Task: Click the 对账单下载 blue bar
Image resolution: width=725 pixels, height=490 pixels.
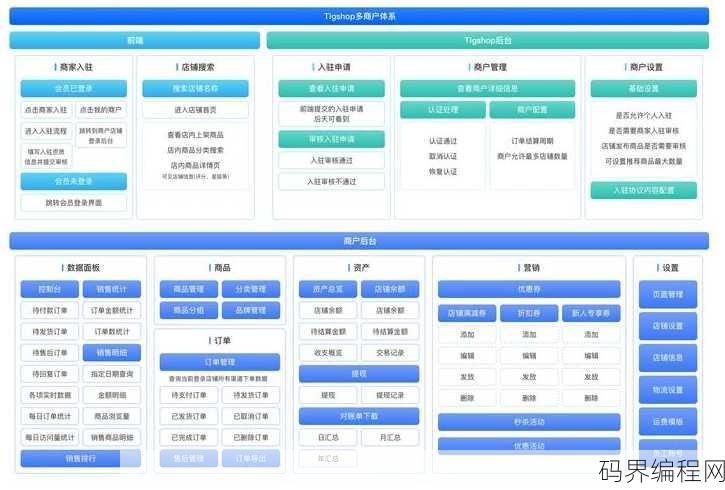Action: coord(359,416)
